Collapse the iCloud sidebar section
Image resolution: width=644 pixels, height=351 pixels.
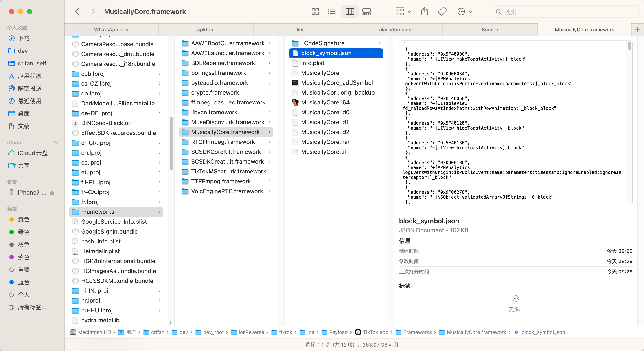[56, 142]
